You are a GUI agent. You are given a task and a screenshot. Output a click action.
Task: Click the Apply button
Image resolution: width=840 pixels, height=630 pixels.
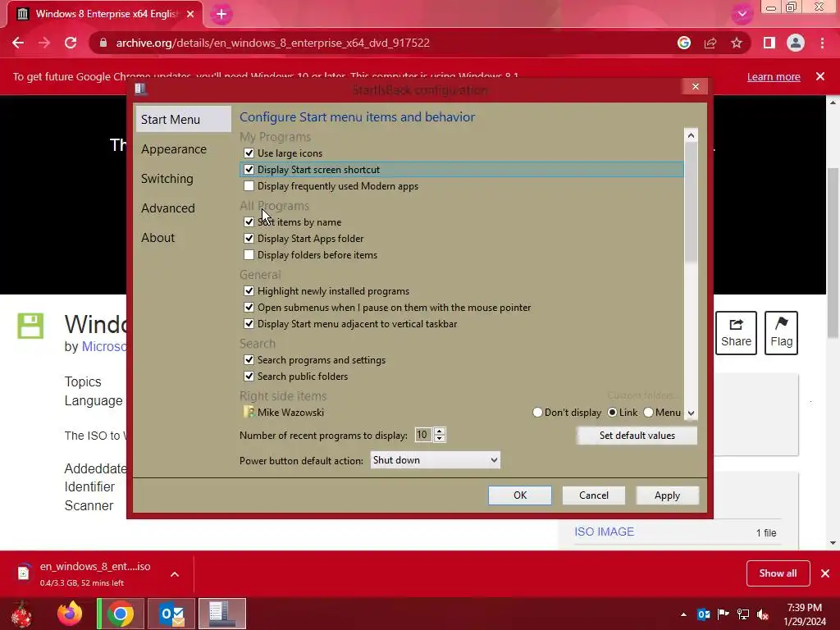(x=667, y=495)
